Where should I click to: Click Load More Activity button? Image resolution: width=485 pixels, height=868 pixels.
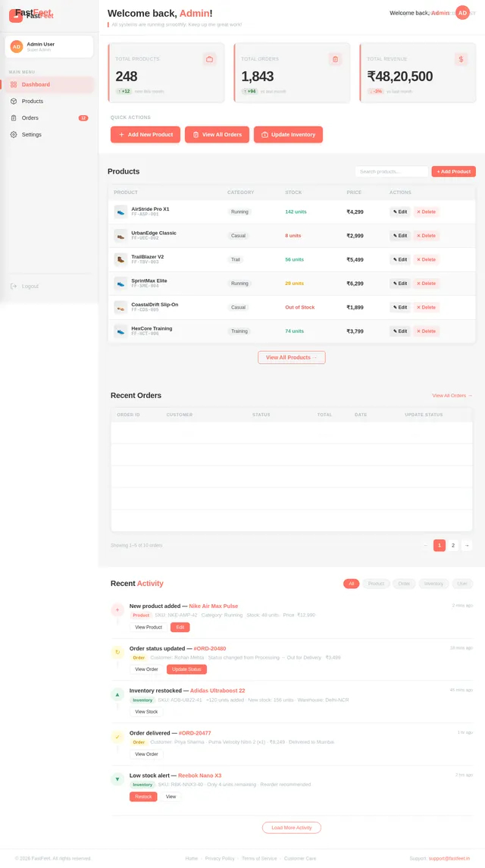point(291,828)
